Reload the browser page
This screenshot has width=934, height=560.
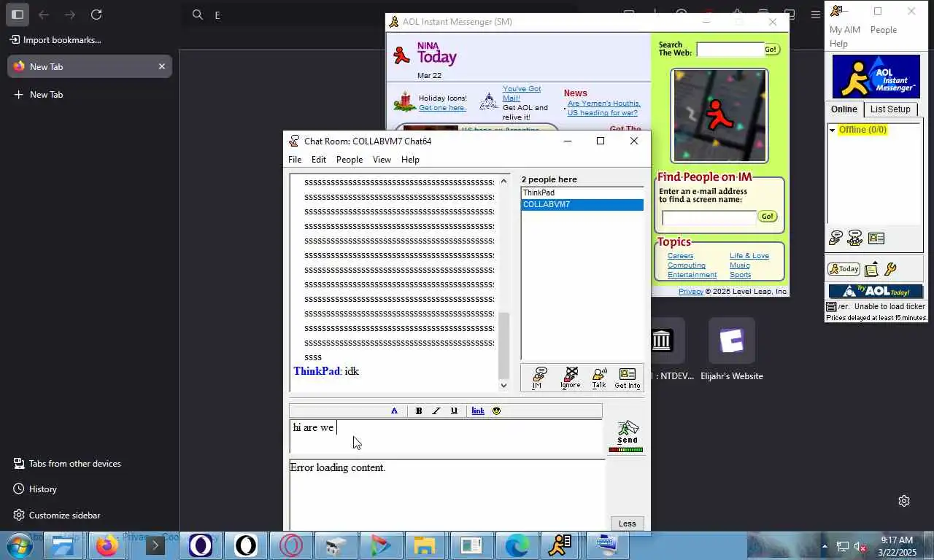pyautogui.click(x=96, y=15)
